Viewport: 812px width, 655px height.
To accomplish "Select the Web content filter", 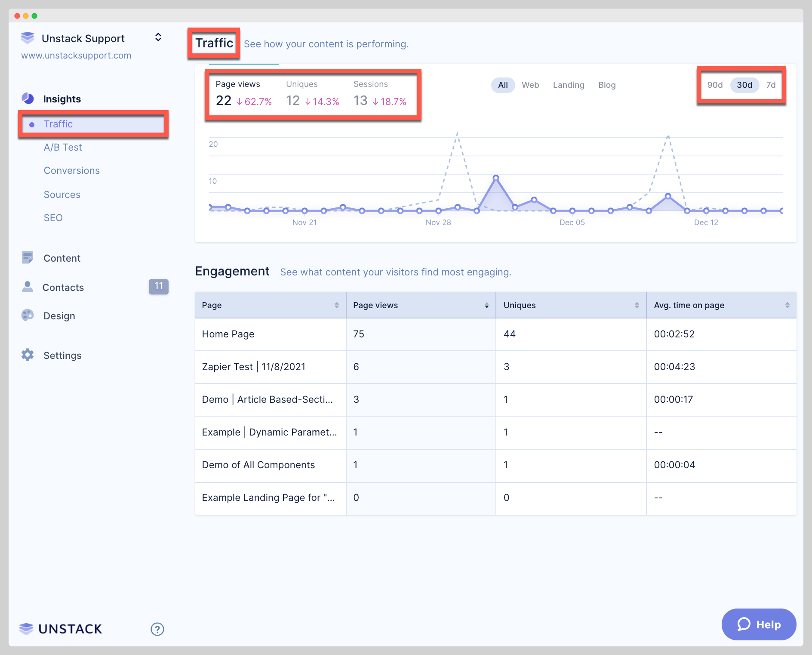I will (530, 85).
